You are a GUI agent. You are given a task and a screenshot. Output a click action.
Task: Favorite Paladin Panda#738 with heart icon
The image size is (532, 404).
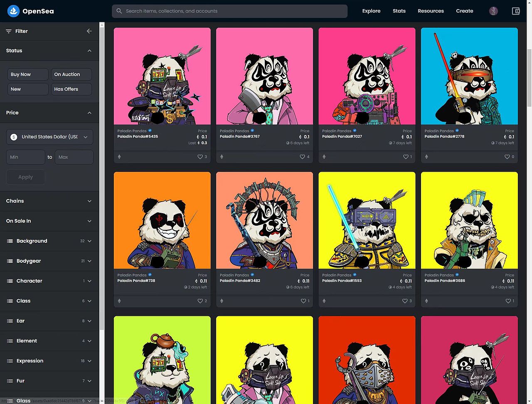click(200, 301)
